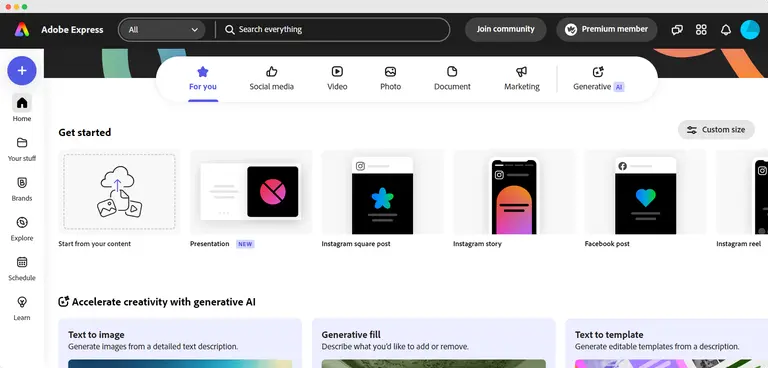Image resolution: width=768 pixels, height=368 pixels.
Task: Click the red macOS close window button
Action: click(x=8, y=6)
